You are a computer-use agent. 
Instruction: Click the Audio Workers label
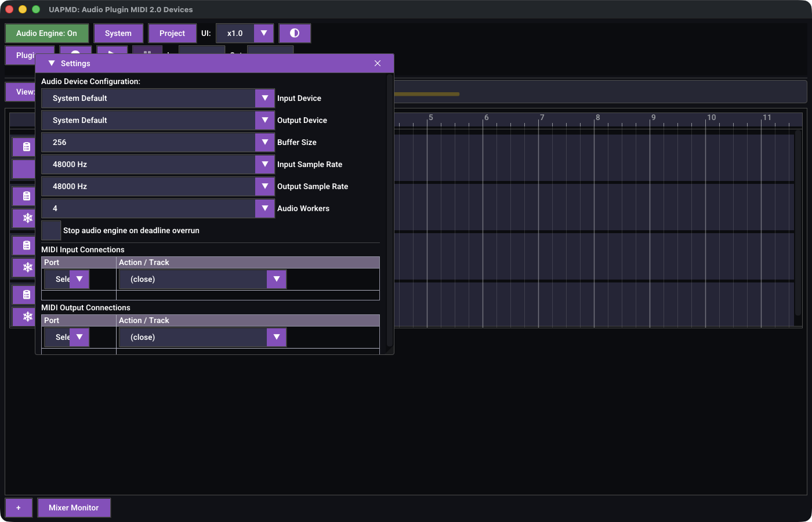(x=303, y=208)
